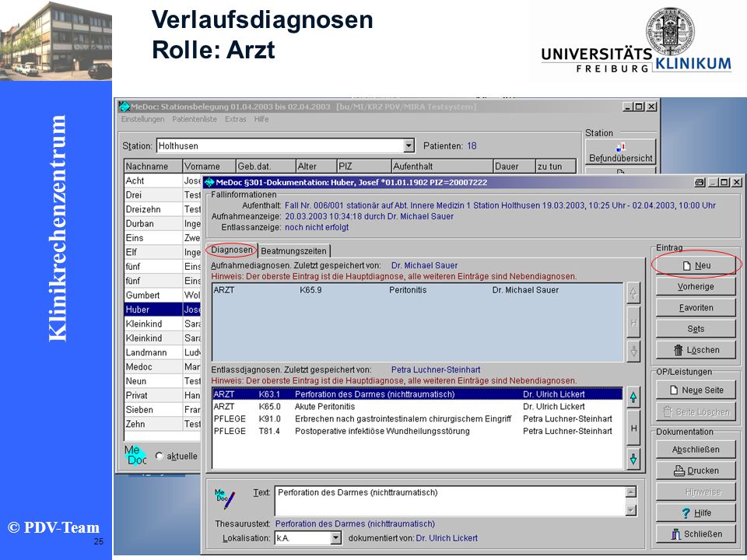
Task: Open the Befundübersicht in the Station panel
Action: [621, 152]
